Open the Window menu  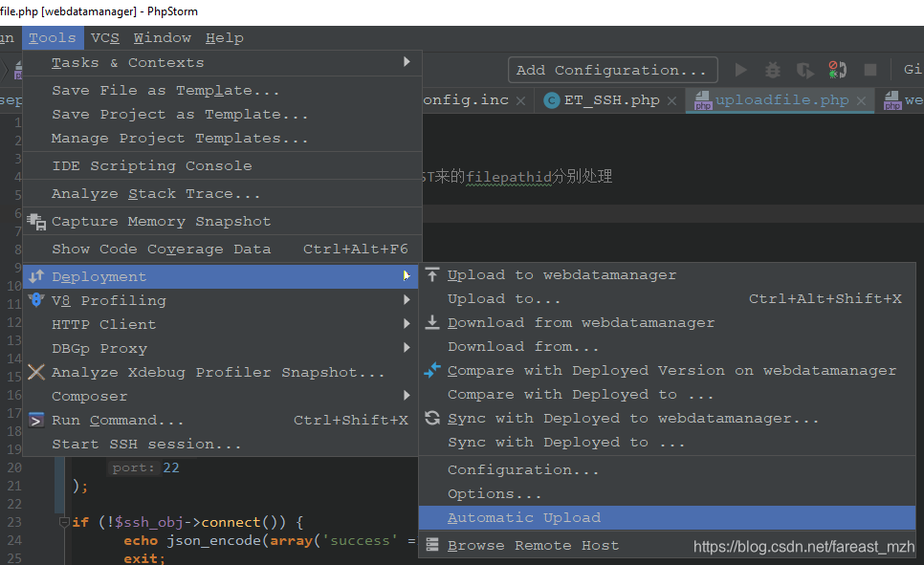[162, 37]
